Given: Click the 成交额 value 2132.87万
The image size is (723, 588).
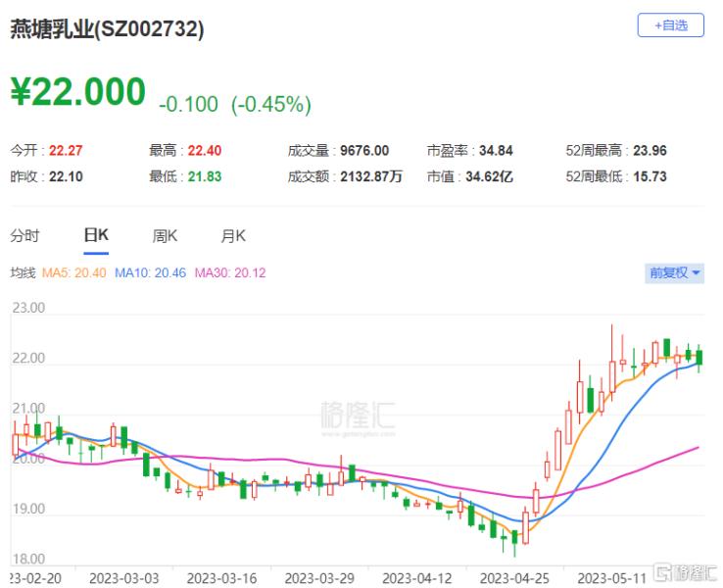Looking at the screenshot, I should 371,176.
